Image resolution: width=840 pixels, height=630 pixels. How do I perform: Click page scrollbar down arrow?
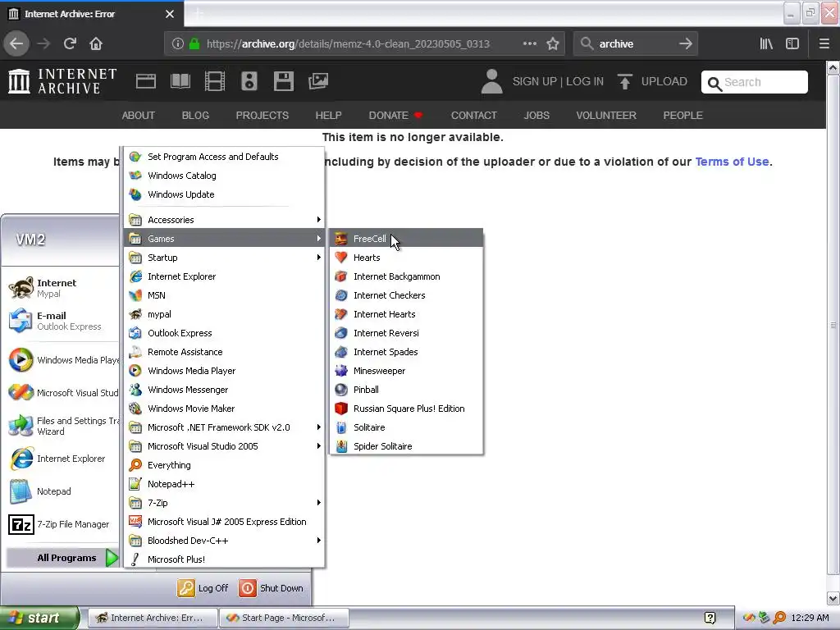tap(833, 598)
